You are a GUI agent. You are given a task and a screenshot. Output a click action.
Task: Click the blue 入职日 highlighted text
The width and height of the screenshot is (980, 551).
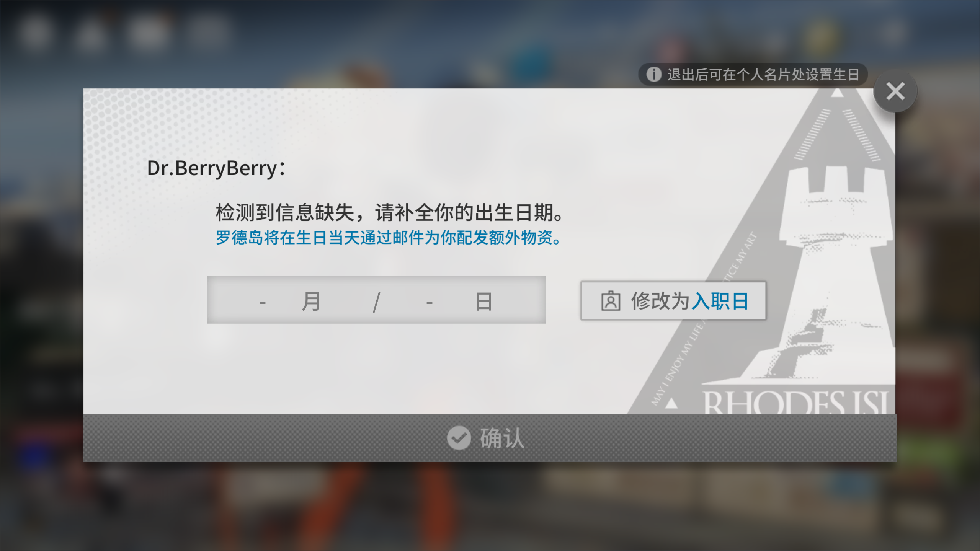pyautogui.click(x=720, y=301)
